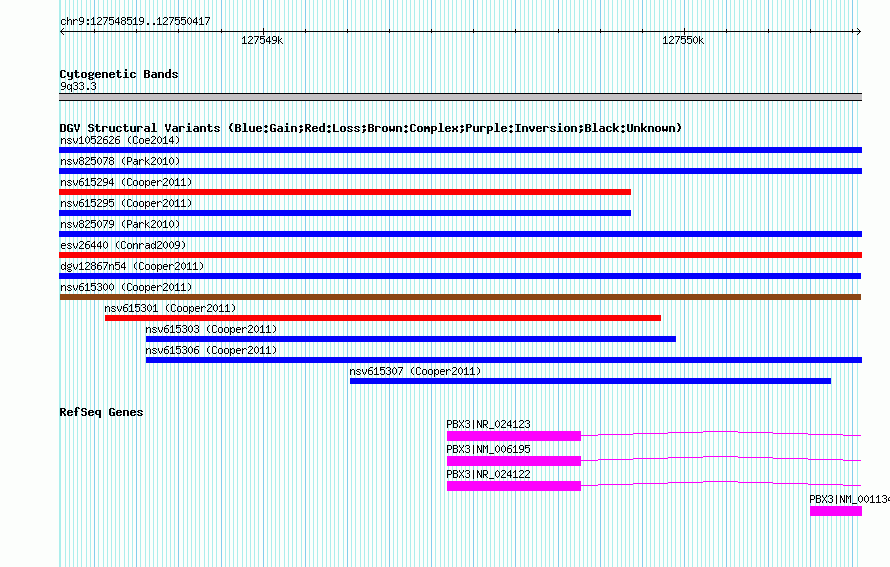The image size is (890, 567).
Task: Click the Cytogenetic Bands track title
Action: (119, 74)
